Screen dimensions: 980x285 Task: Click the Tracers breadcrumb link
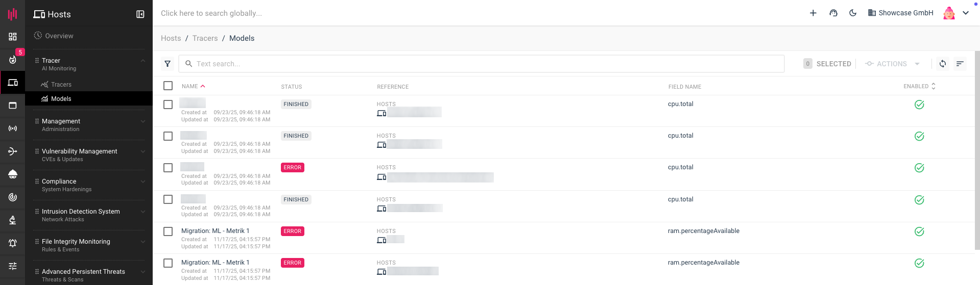(x=205, y=38)
